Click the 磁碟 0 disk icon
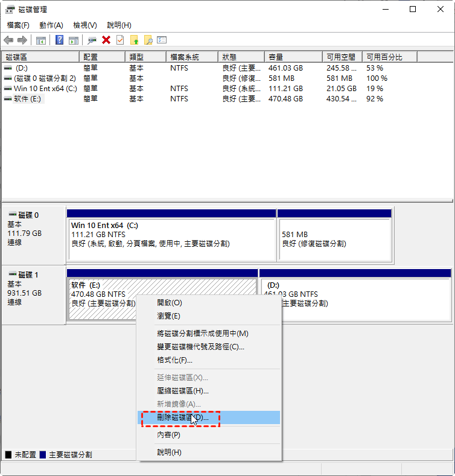This screenshot has width=455, height=476. [13, 214]
